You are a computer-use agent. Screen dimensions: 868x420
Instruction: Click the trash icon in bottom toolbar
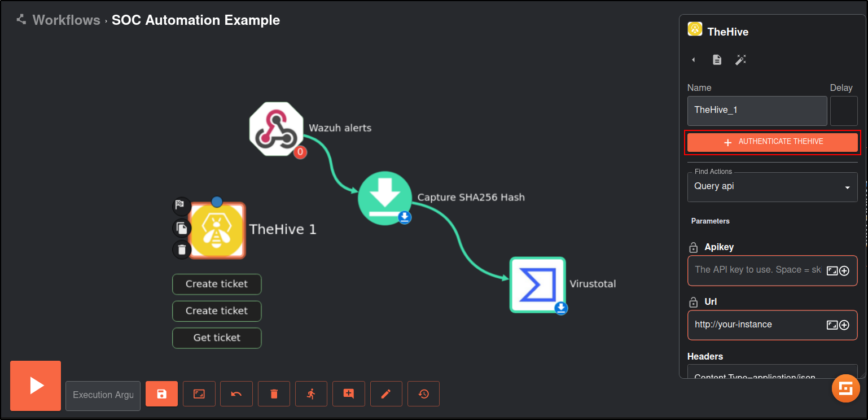pyautogui.click(x=274, y=394)
